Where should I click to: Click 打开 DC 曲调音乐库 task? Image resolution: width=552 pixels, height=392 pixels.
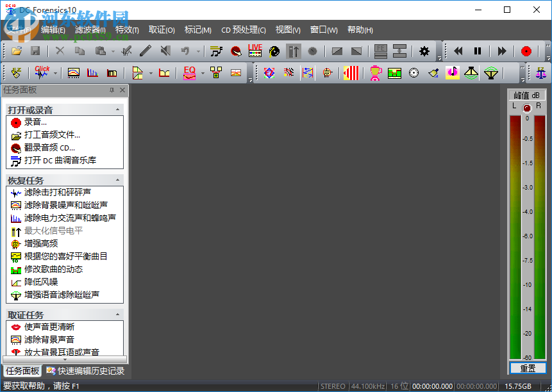point(53,160)
